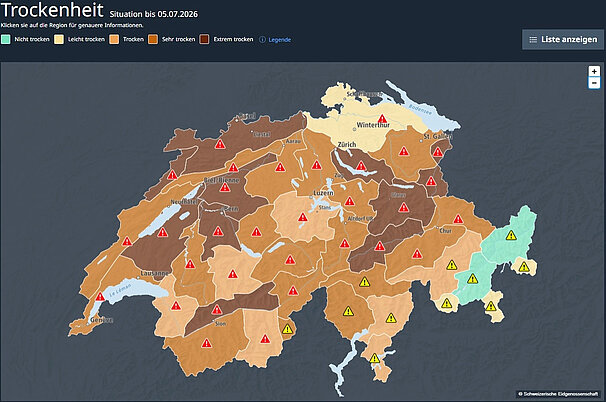Click the red warning icon on Lake Zürich
This screenshot has width=606, height=402.
pos(361,166)
